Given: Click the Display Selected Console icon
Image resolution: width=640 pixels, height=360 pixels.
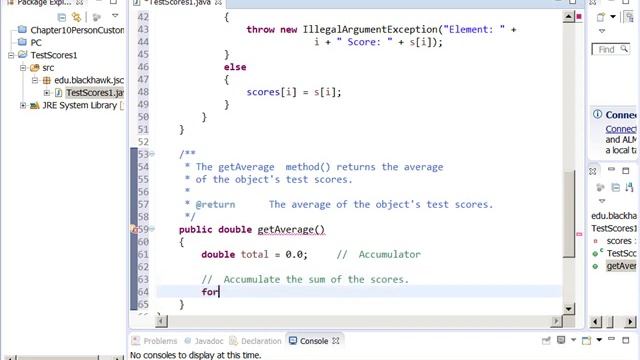Looking at the screenshot, I should [561, 340].
